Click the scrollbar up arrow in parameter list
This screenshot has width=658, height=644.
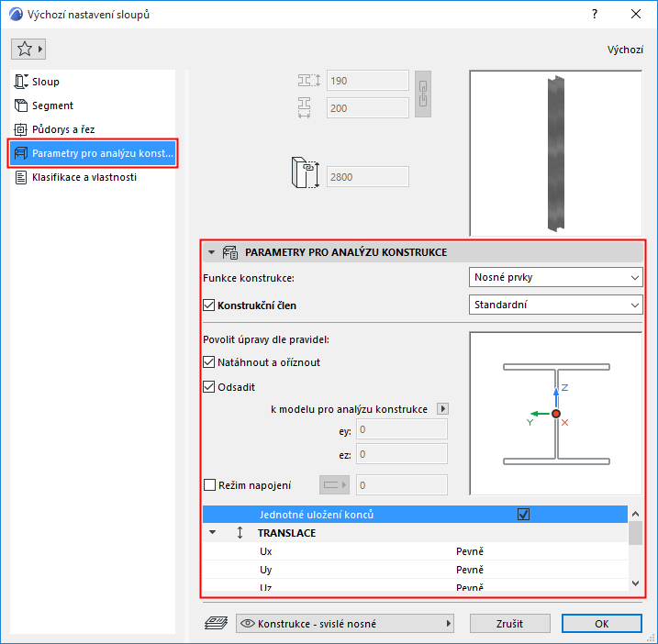click(635, 514)
